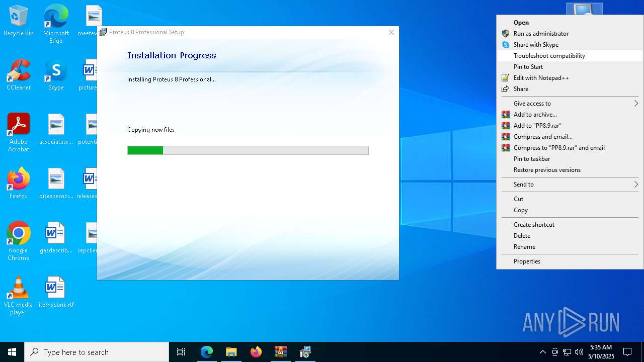Screen dimensions: 644x362
Task: Click the Windows Start button
Action: point(12,352)
